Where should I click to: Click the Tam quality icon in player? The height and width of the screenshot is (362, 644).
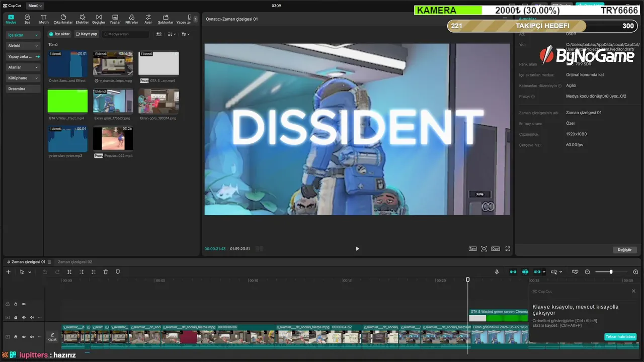(x=472, y=249)
